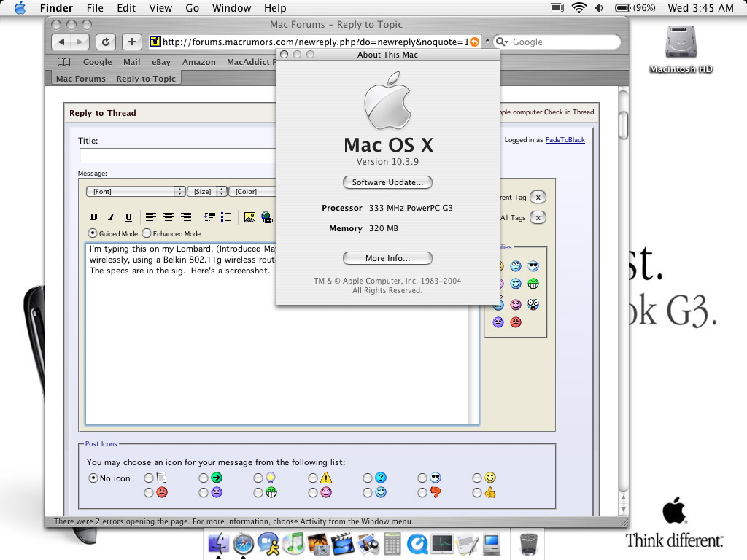This screenshot has width=747, height=560.
Task: Select the Enhanced Mode radio button
Action: [x=147, y=233]
